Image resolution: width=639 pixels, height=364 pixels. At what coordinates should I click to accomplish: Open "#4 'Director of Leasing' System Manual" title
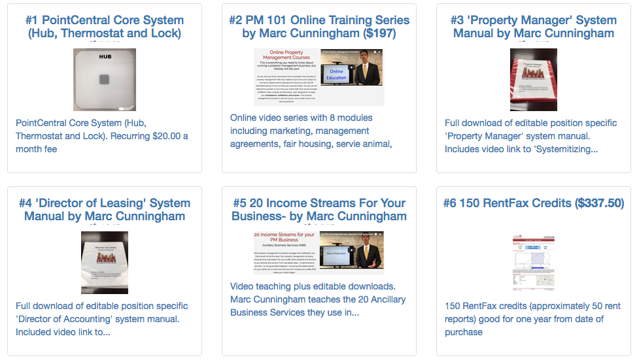click(x=105, y=209)
